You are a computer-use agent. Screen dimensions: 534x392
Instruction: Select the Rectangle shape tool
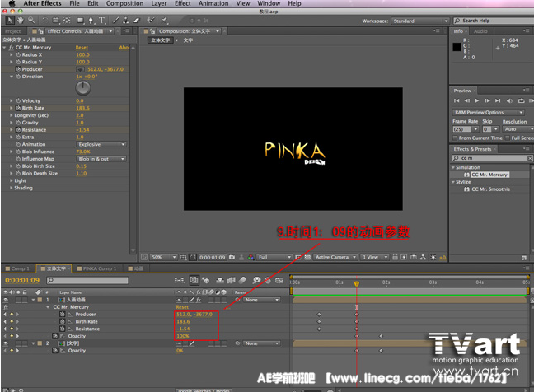click(81, 21)
